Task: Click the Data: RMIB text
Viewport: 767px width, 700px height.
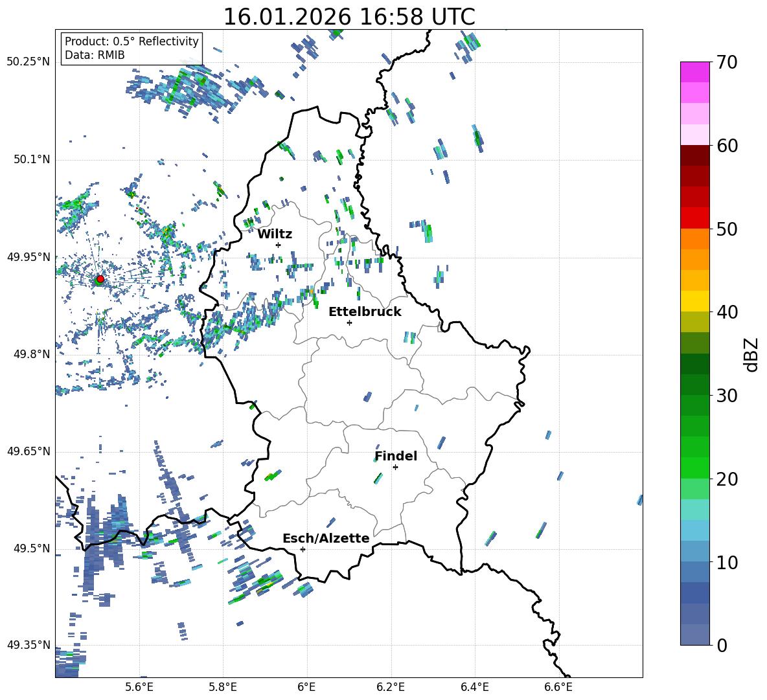Action: pyautogui.click(x=95, y=55)
